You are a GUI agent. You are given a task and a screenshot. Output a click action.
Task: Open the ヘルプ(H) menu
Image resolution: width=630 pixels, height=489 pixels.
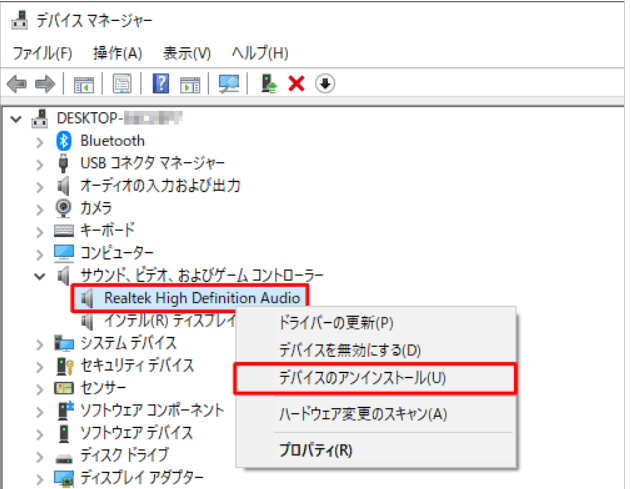[260, 53]
